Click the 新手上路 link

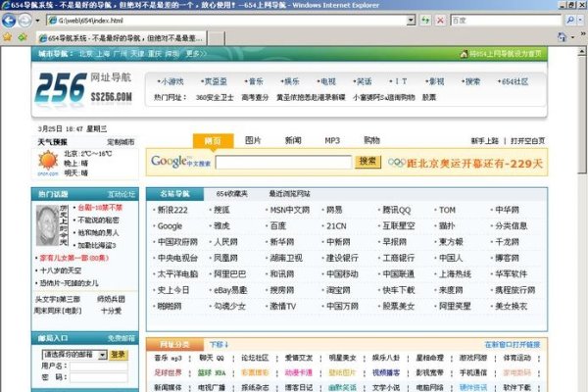click(484, 141)
